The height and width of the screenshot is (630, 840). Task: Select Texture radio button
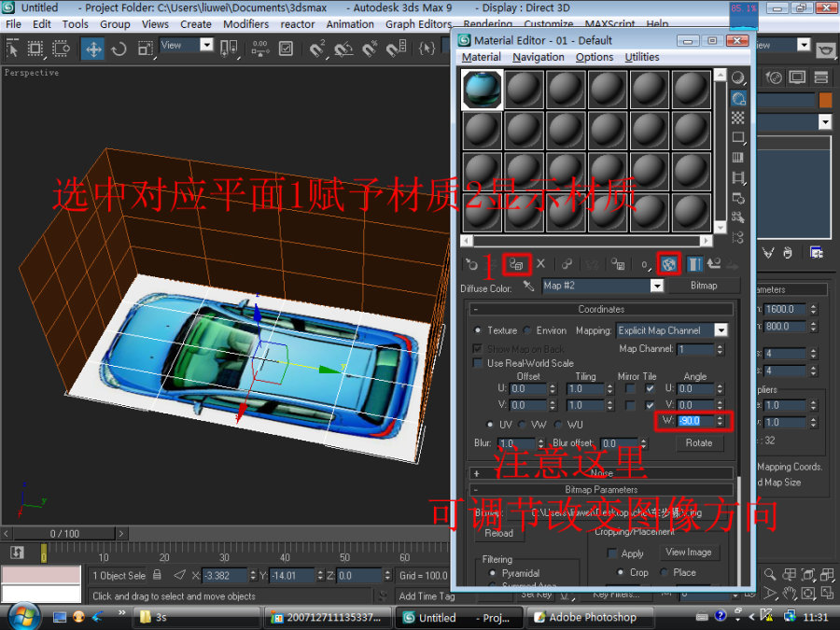(x=477, y=330)
